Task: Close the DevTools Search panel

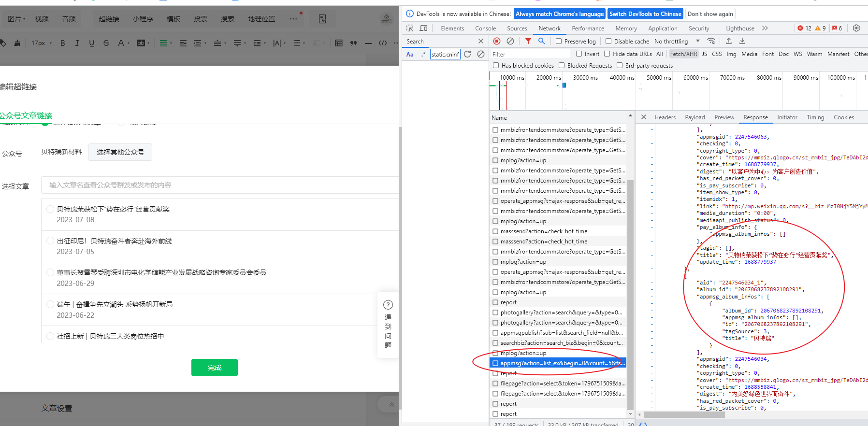Action: point(480,41)
